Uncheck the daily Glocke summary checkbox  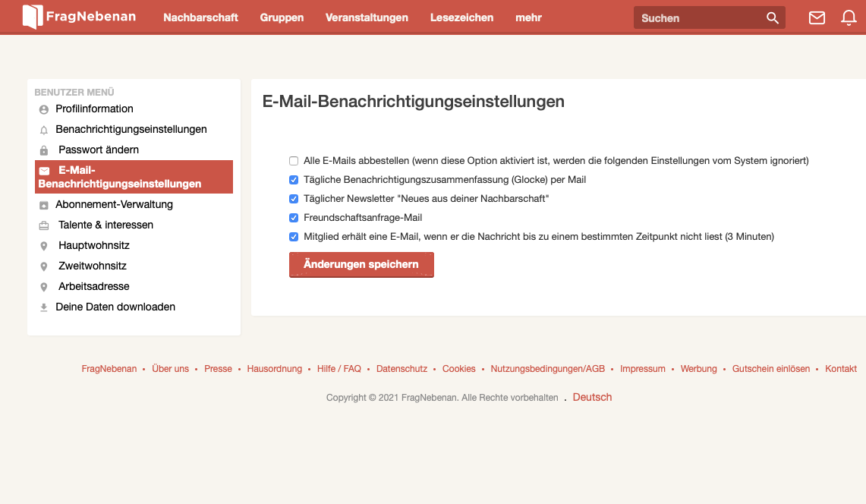coord(294,180)
